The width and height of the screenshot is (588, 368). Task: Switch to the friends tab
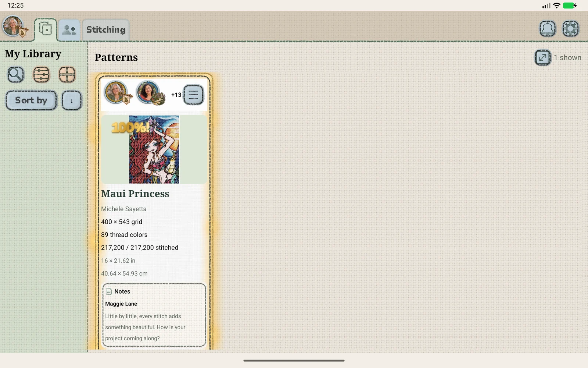pos(69,30)
